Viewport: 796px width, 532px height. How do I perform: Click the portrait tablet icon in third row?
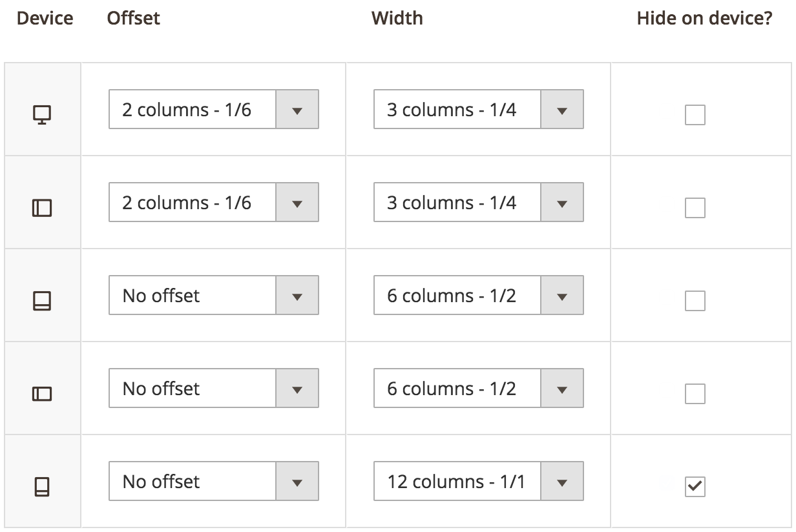[42, 301]
